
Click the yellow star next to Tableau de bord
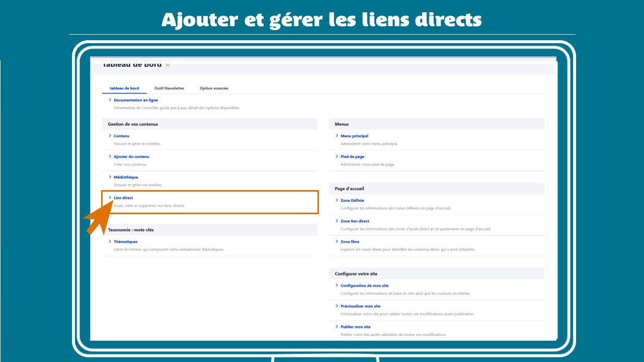[168, 64]
